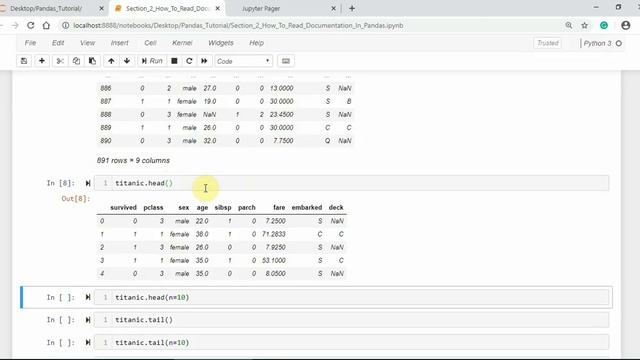Image resolution: width=640 pixels, height=360 pixels.
Task: Paste cells below icon
Action: pyautogui.click(x=92, y=61)
